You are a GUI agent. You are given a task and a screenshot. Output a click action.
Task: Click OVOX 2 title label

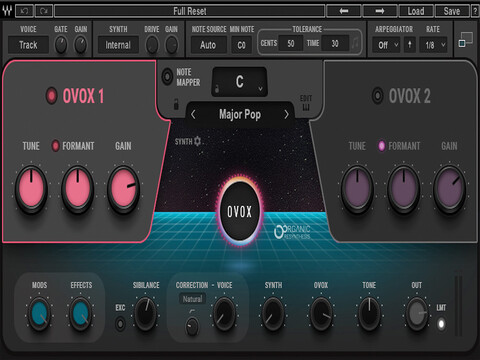click(410, 96)
